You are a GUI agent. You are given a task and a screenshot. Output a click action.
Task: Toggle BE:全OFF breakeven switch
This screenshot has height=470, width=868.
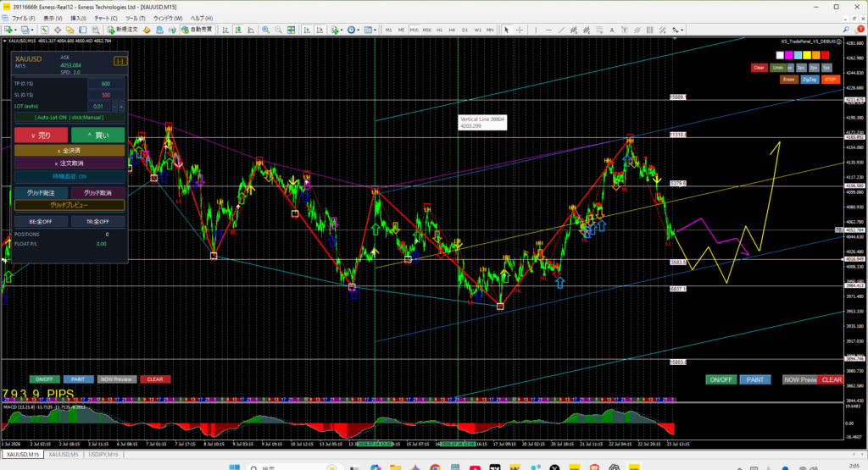(x=41, y=221)
